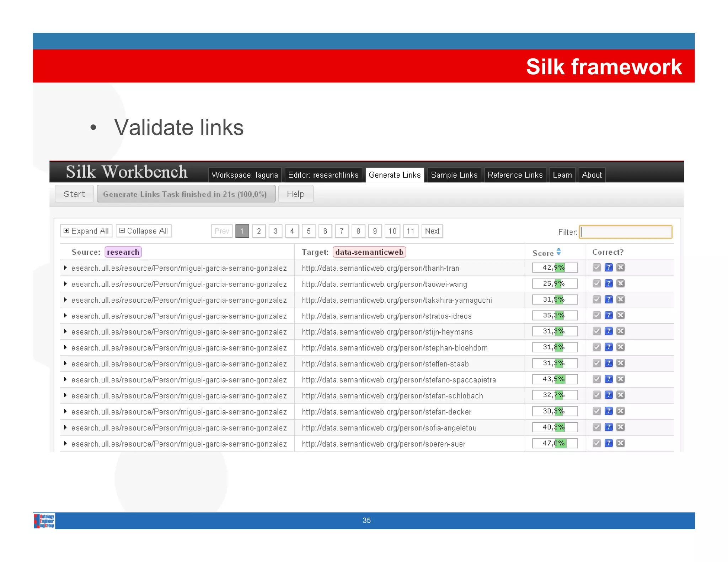Focus the Filter input field

pos(626,232)
